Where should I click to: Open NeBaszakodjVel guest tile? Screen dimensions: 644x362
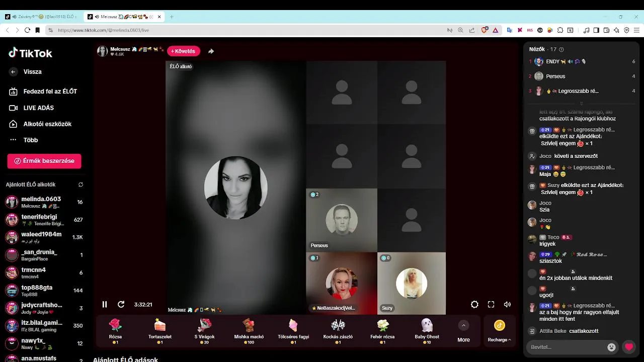[342, 283]
